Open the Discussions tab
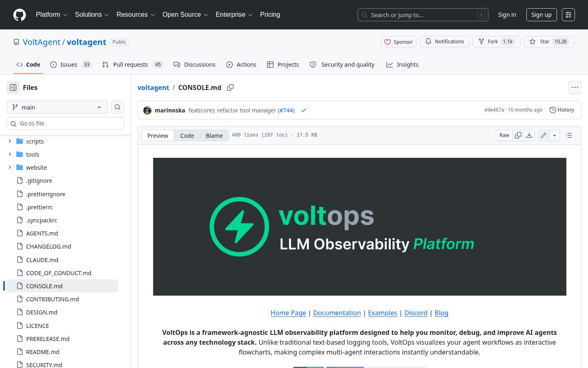Screen dimensions: 588x368 194,65
